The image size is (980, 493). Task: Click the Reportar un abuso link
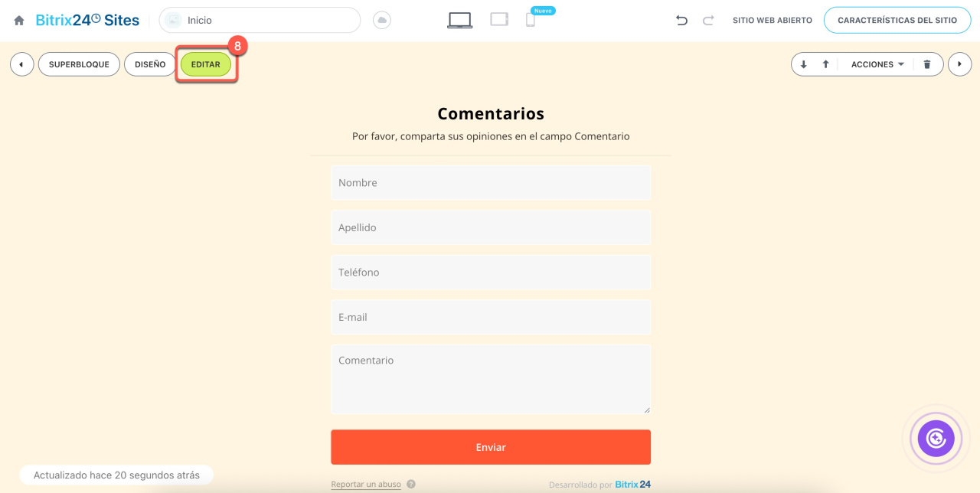[x=366, y=485]
